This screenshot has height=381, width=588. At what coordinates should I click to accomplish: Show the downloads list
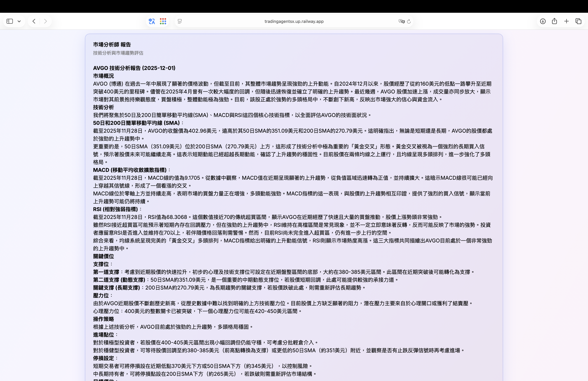tap(543, 21)
